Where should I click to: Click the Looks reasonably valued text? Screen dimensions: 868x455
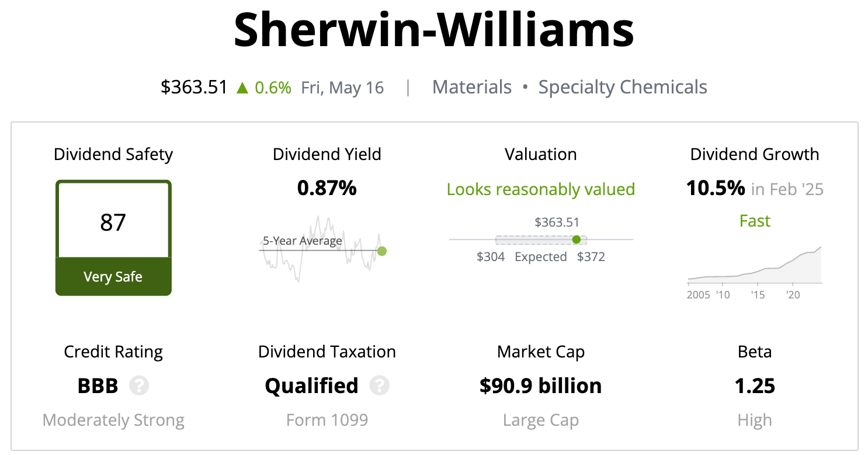(x=541, y=189)
